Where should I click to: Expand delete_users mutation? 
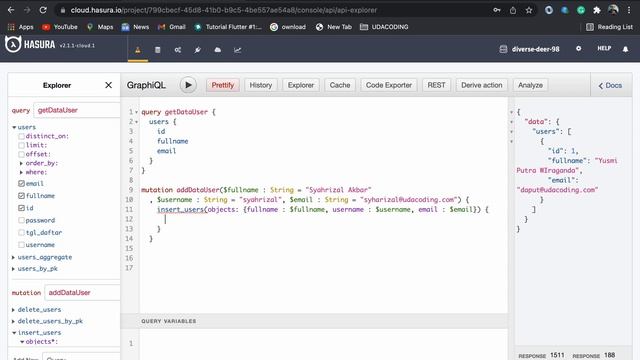click(x=13, y=309)
